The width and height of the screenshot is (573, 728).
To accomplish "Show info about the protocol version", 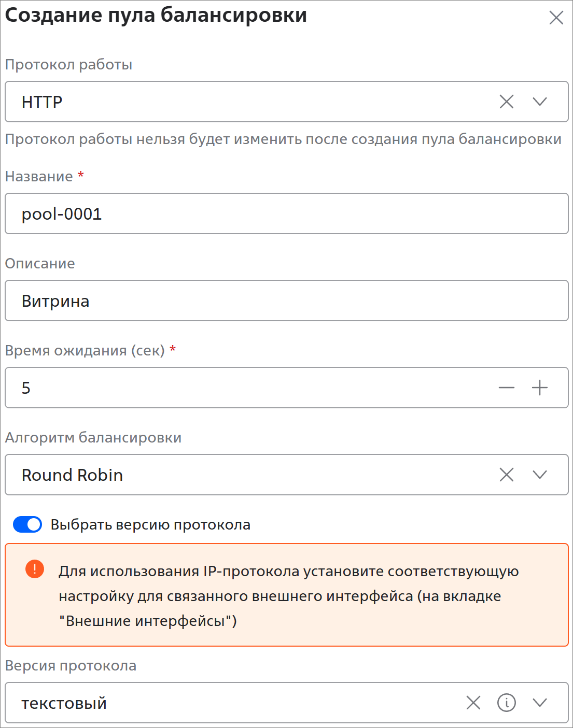I will pos(506,703).
